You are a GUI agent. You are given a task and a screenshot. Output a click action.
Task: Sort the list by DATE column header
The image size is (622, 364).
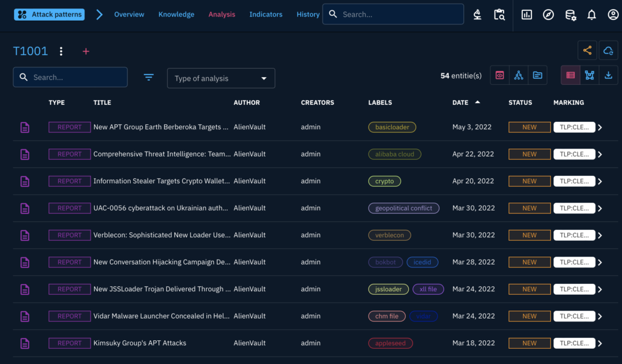460,103
